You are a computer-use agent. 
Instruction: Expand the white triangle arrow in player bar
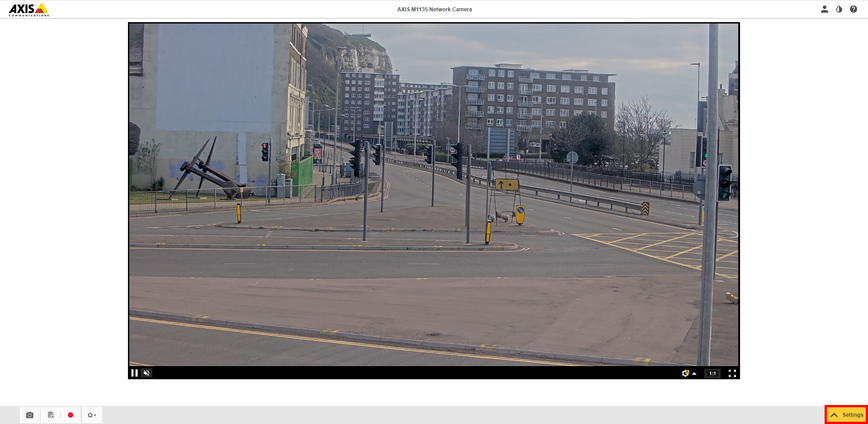pos(694,374)
